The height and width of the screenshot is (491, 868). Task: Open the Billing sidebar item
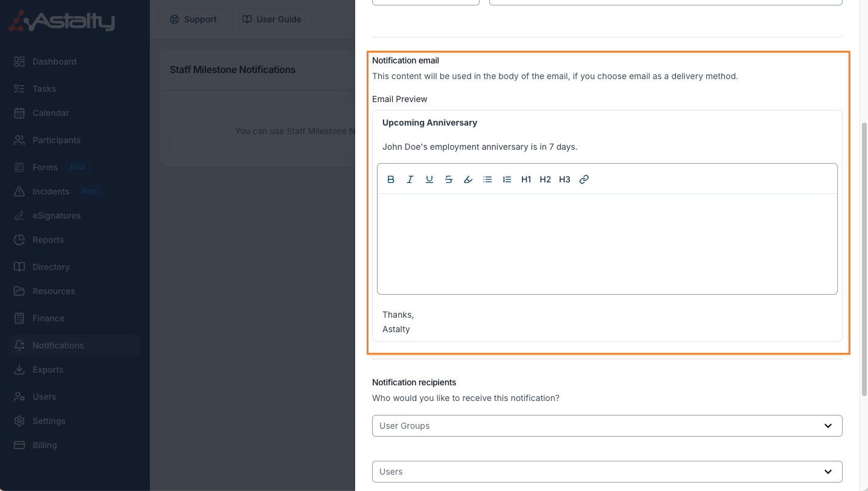(45, 445)
